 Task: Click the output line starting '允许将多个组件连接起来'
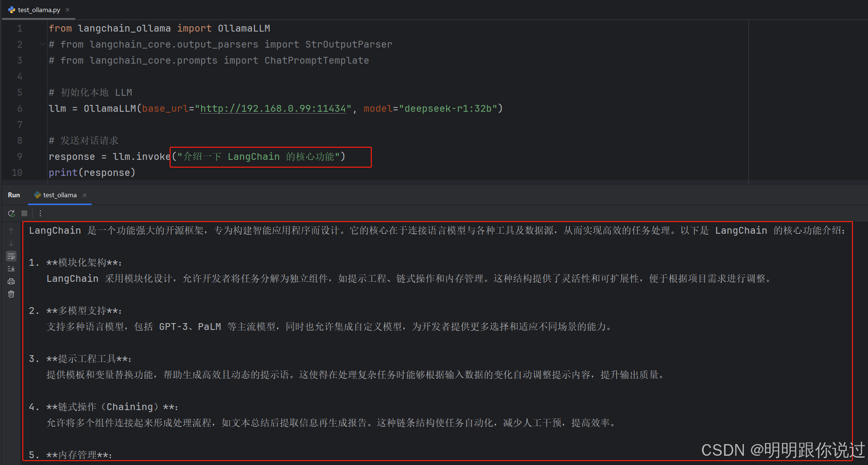[x=332, y=423]
